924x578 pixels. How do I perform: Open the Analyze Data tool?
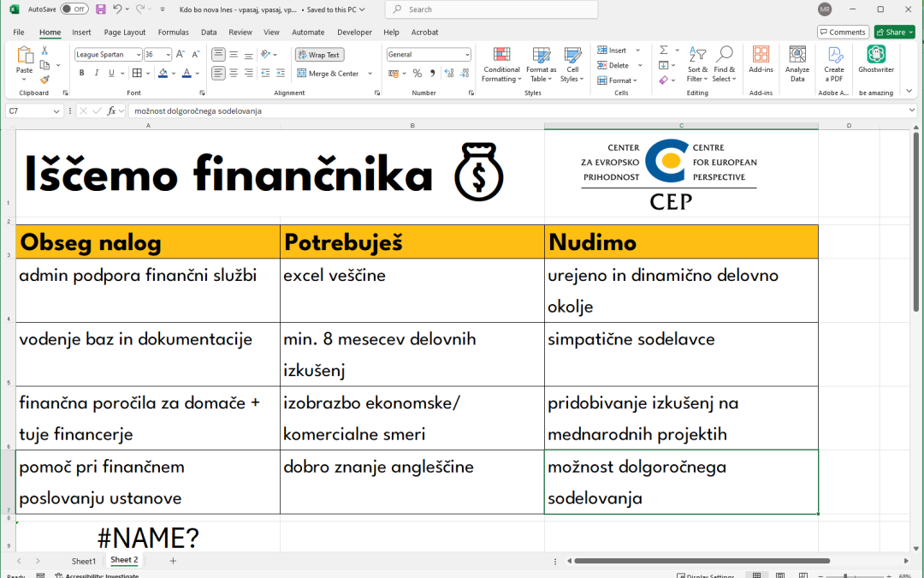pos(797,64)
